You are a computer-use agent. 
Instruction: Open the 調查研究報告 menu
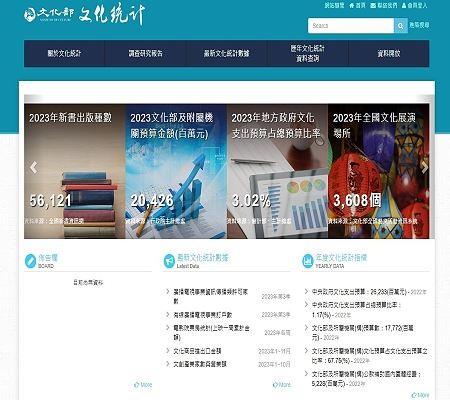click(x=146, y=53)
